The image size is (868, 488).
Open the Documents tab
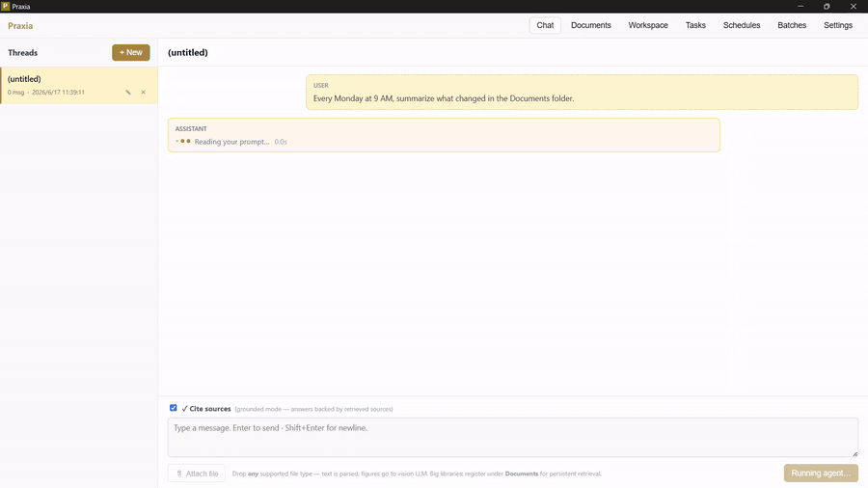(590, 25)
